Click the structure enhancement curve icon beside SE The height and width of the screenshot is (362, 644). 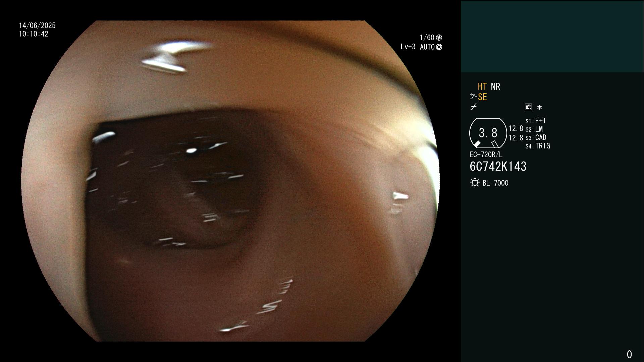click(473, 97)
